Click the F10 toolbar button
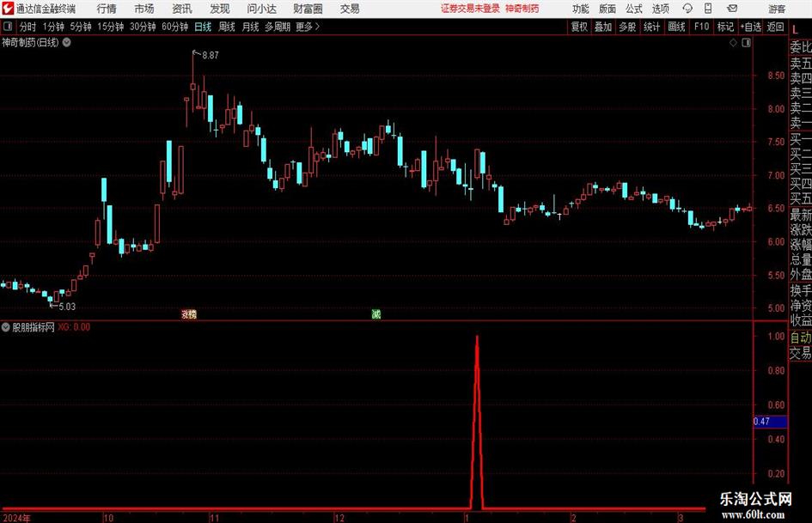Screen dimensions: 812x523 [x=702, y=27]
